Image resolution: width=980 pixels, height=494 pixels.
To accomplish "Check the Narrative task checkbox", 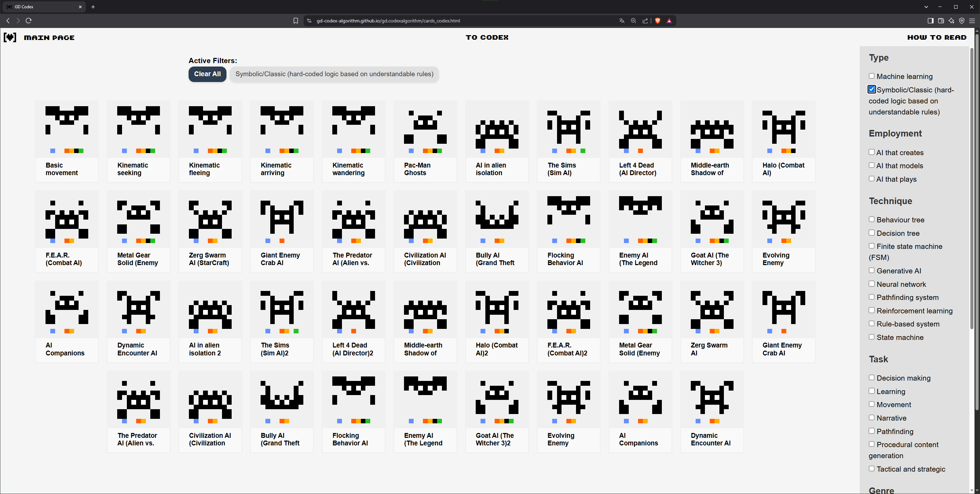I will click(871, 418).
